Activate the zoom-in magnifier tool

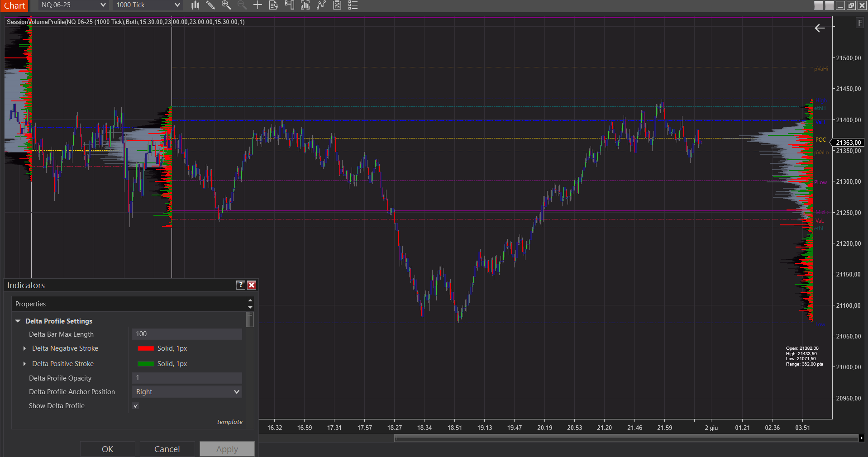(x=226, y=5)
